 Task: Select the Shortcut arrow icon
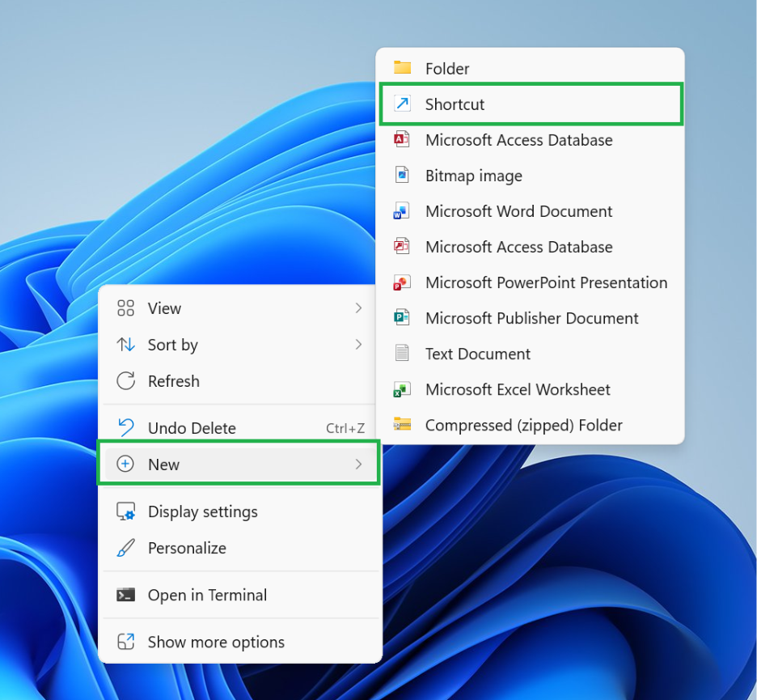(x=402, y=104)
